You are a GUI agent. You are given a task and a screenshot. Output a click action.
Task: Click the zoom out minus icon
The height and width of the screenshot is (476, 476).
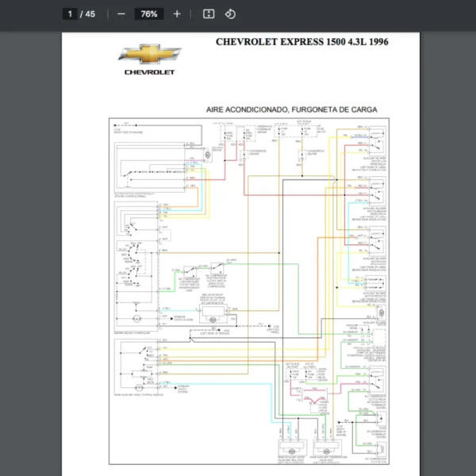pyautogui.click(x=121, y=14)
